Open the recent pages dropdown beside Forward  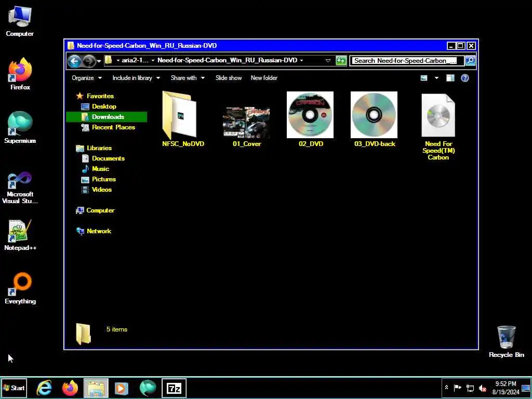(x=99, y=61)
